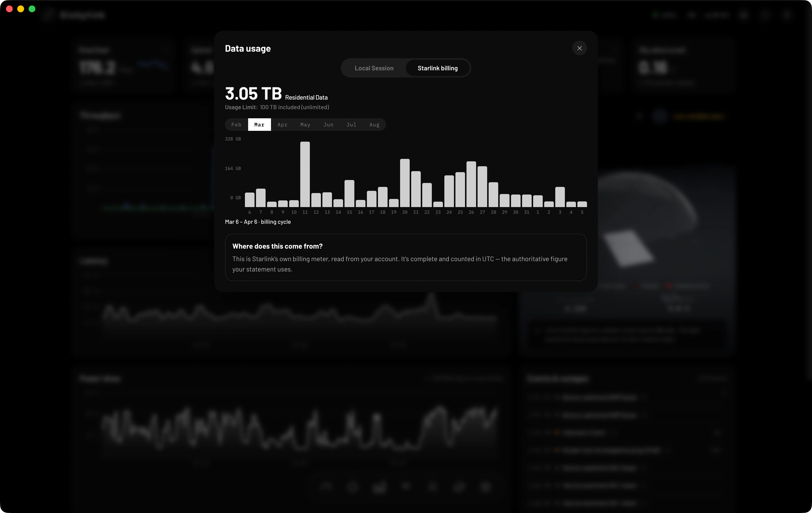Click the usage bar for day 20
The height and width of the screenshot is (513, 812).
[405, 183]
